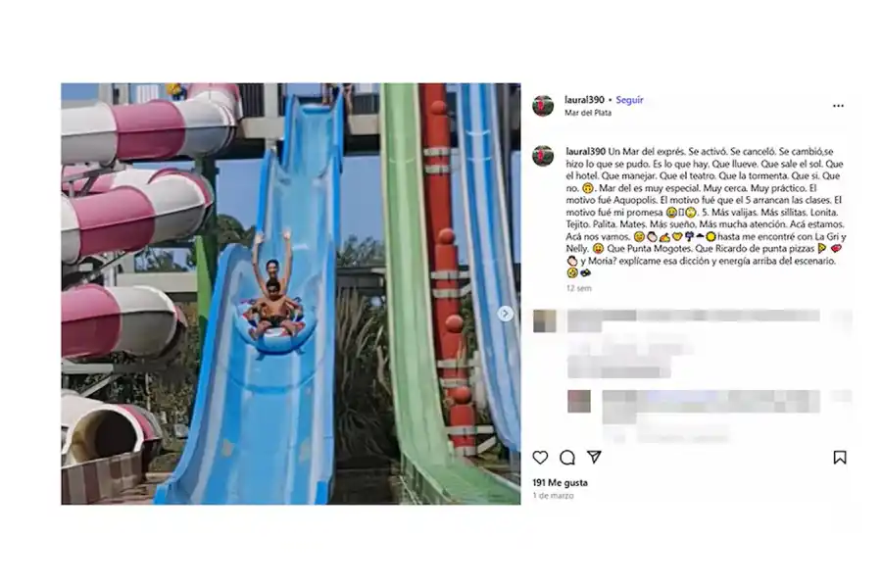This screenshot has width=882, height=588.
Task: Open the Mar del Plata location link
Action: click(x=588, y=113)
